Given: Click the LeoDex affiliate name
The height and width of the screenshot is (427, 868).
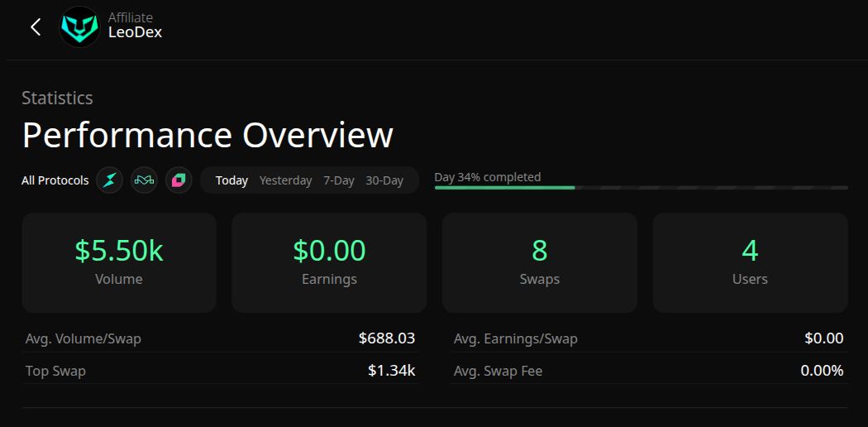Looking at the screenshot, I should click(135, 33).
